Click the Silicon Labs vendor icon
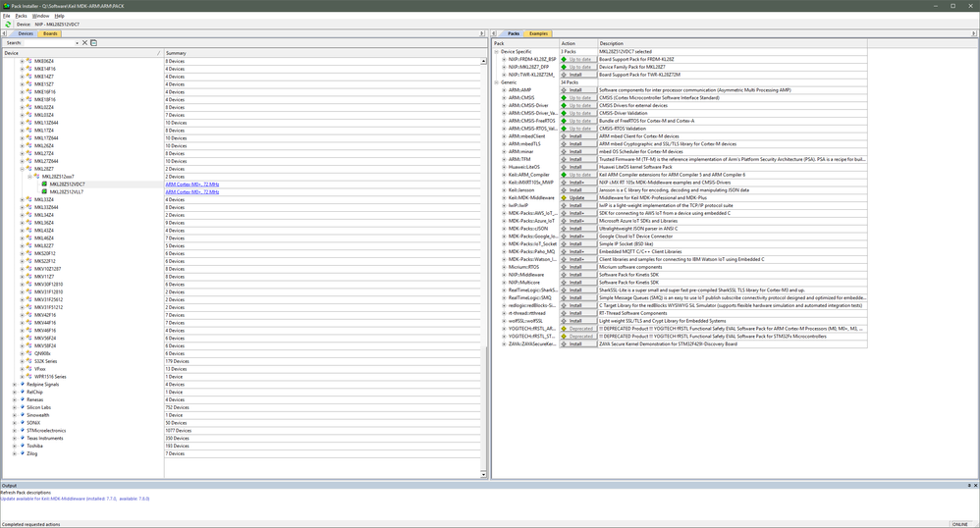The image size is (980, 528). click(x=22, y=407)
